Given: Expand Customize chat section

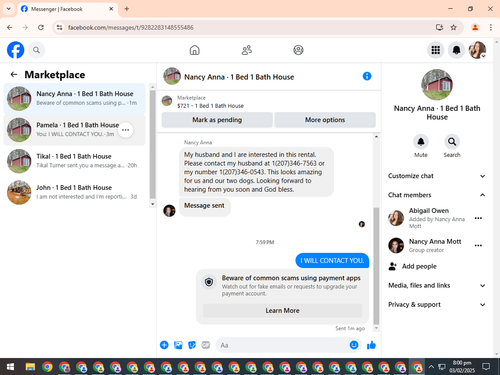Looking at the screenshot, I should [x=437, y=176].
